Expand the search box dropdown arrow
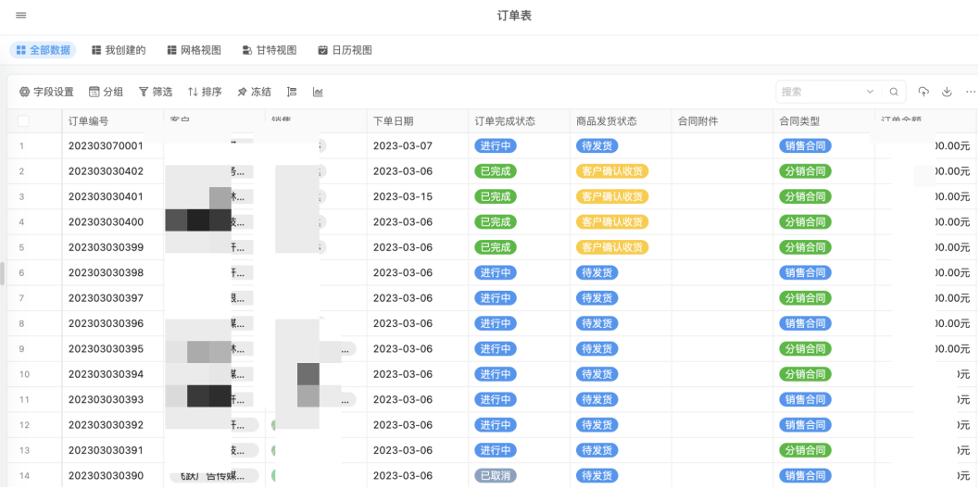The width and height of the screenshot is (980, 489). 870,92
